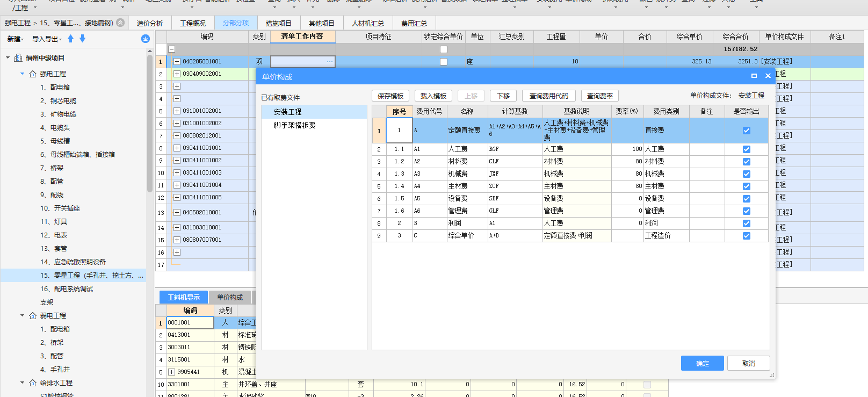Switch to the 造价分析 tab

[x=150, y=23]
